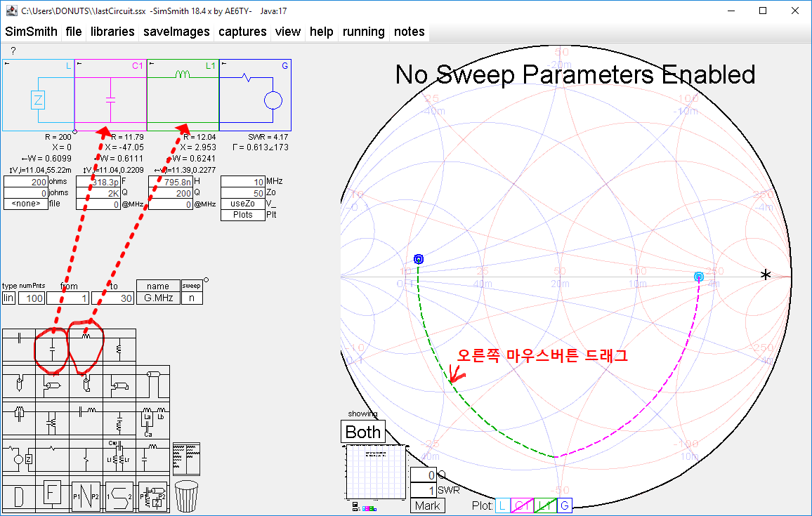Select the series inductor palette component
Image resolution: width=812 pixels, height=516 pixels.
(x=86, y=345)
